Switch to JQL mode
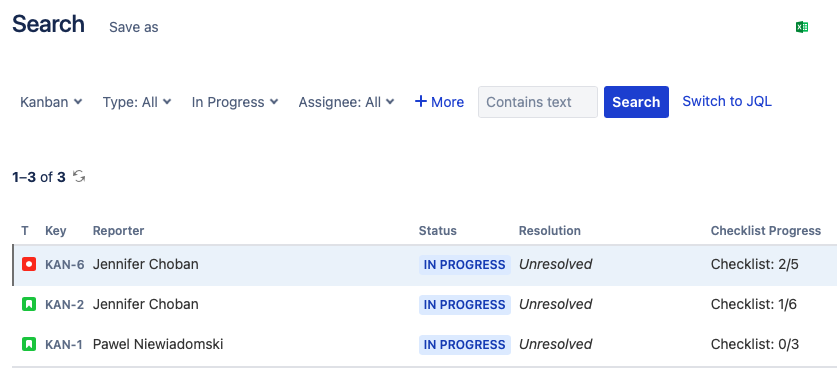 (x=727, y=101)
